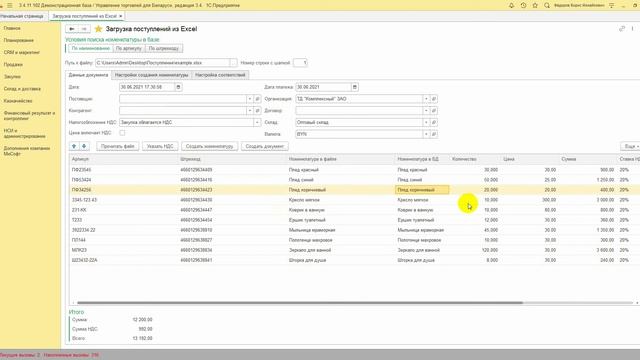Expand the Договор dropdown
Screen dimensions: 640x360
tap(426, 111)
